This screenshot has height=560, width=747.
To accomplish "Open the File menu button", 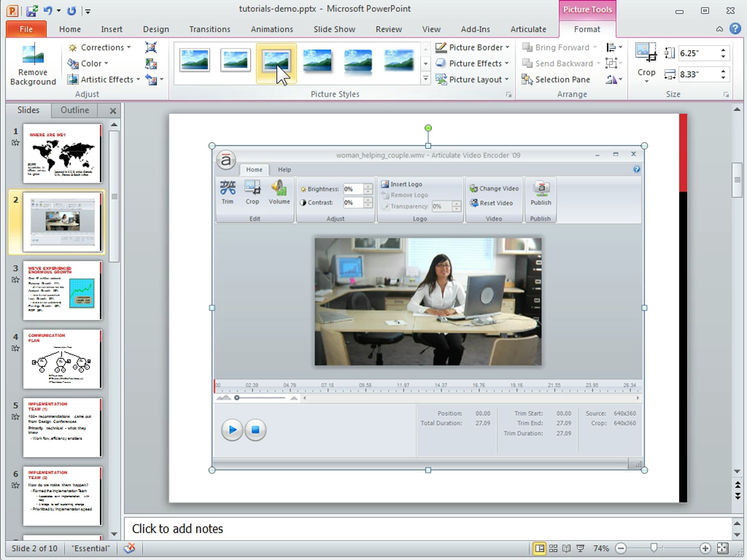I will click(26, 29).
